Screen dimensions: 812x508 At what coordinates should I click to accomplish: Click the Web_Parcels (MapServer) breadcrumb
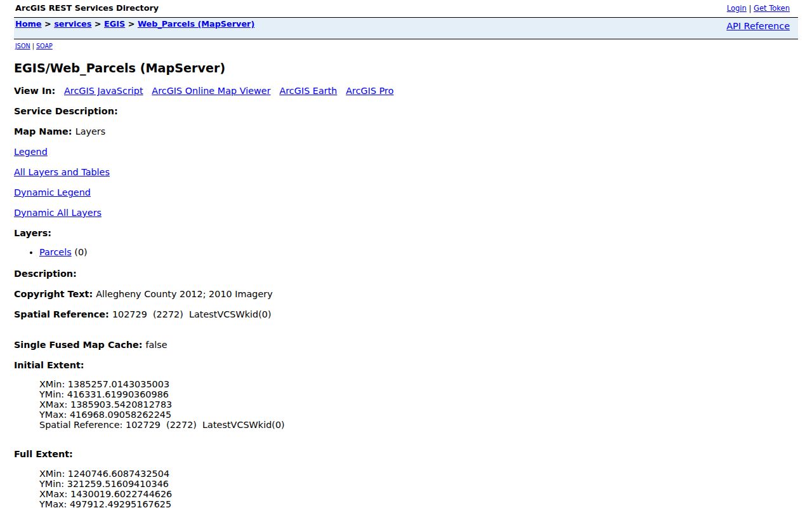(x=196, y=24)
